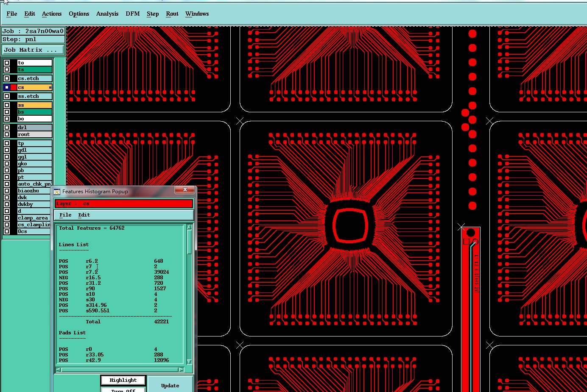Click the r90 histogram row
The height and width of the screenshot is (392, 587).
pos(112,289)
